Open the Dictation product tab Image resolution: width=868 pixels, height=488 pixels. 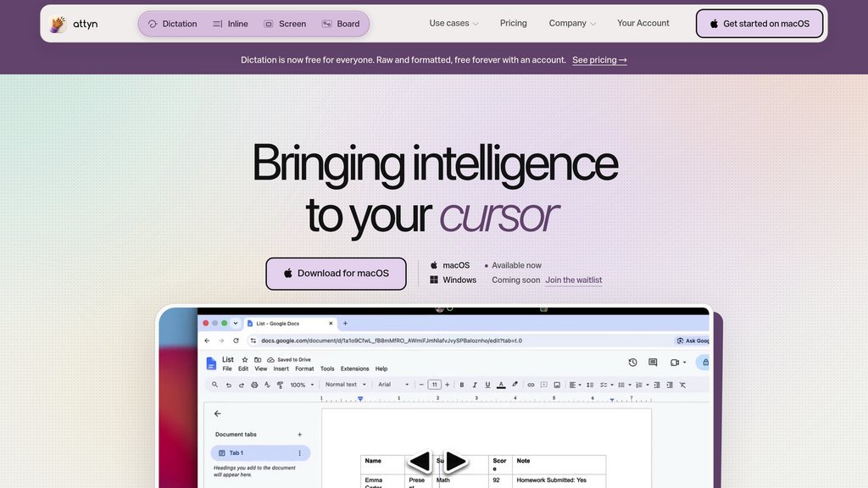[x=172, y=24]
